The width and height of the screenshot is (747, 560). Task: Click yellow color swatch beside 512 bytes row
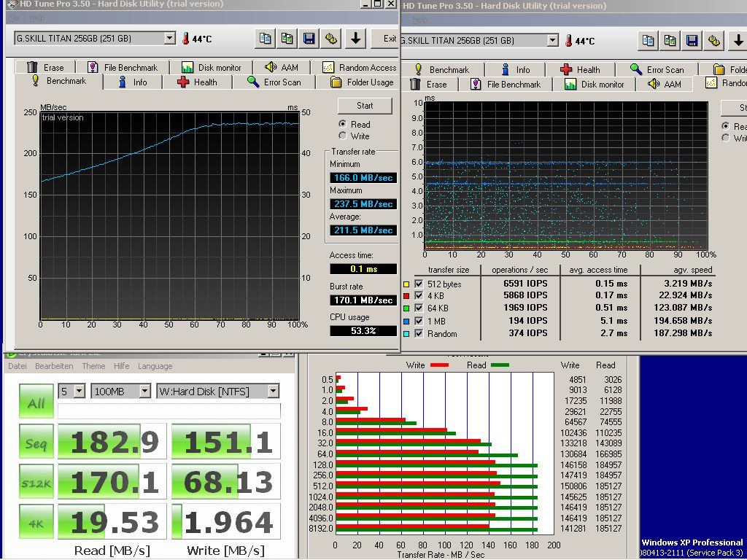[406, 285]
